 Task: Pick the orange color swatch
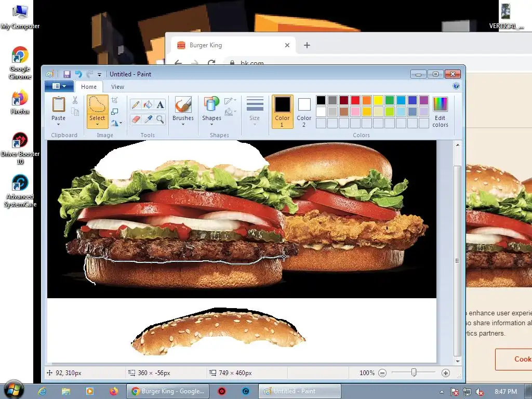coord(366,100)
